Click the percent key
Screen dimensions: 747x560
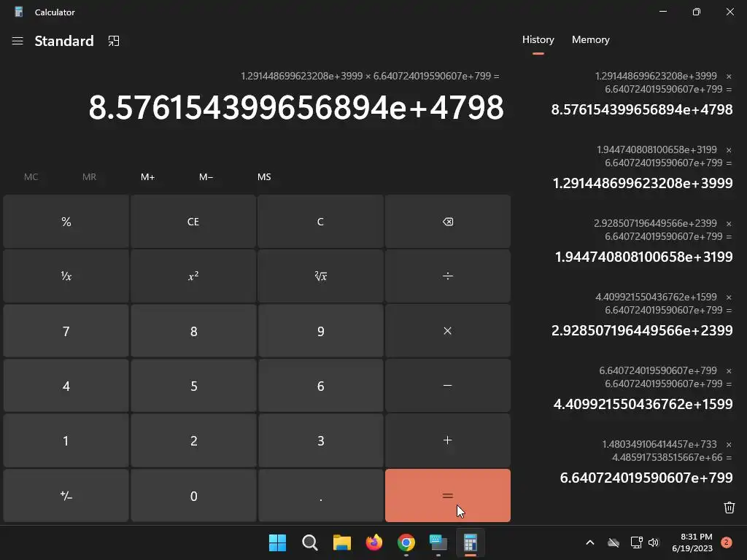click(66, 222)
